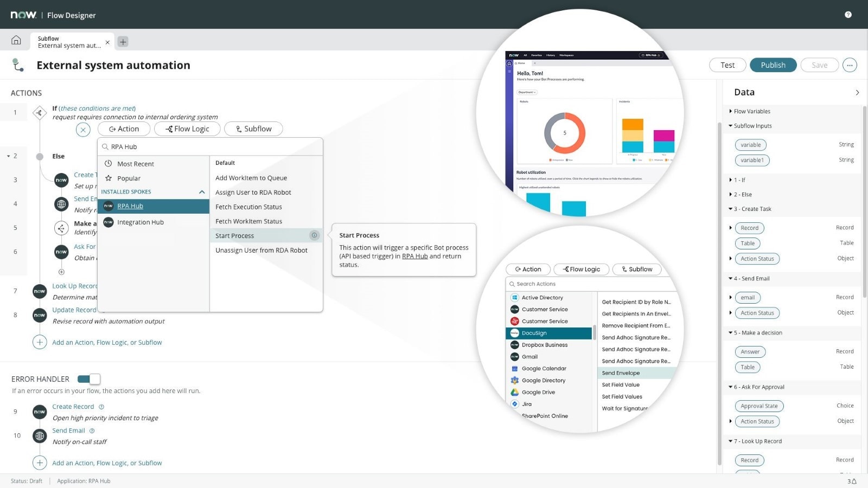868x488 pixels.
Task: Collapse the Installed Spokes section
Action: (202, 192)
